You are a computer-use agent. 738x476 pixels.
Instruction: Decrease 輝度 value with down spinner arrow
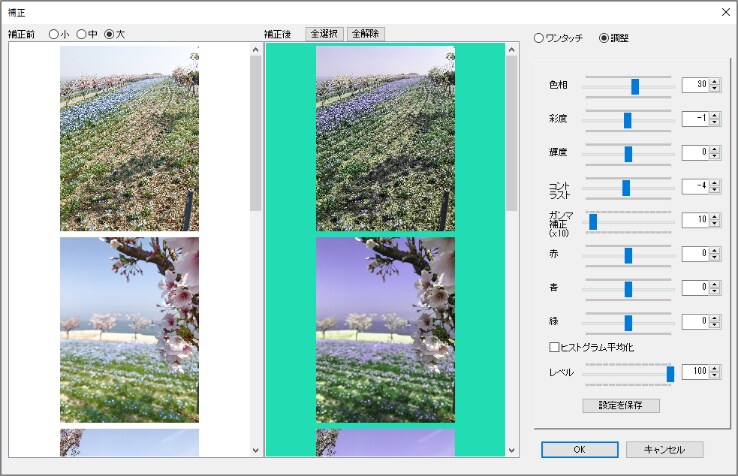tap(715, 156)
